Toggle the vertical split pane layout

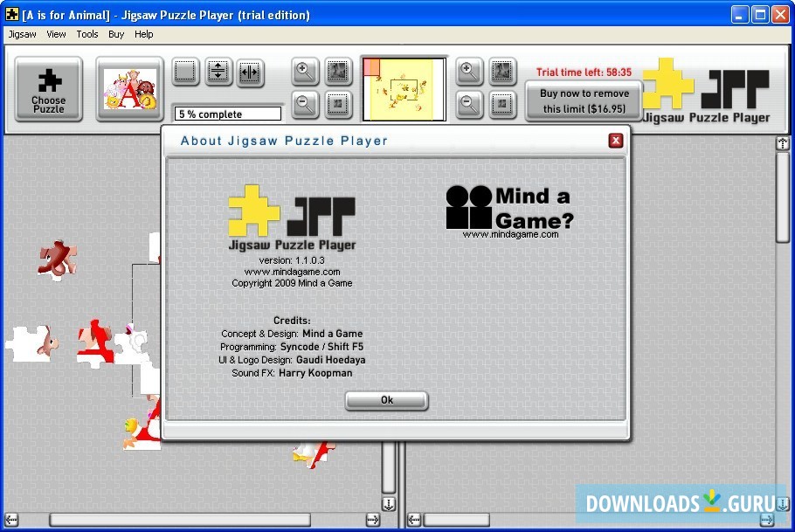250,73
